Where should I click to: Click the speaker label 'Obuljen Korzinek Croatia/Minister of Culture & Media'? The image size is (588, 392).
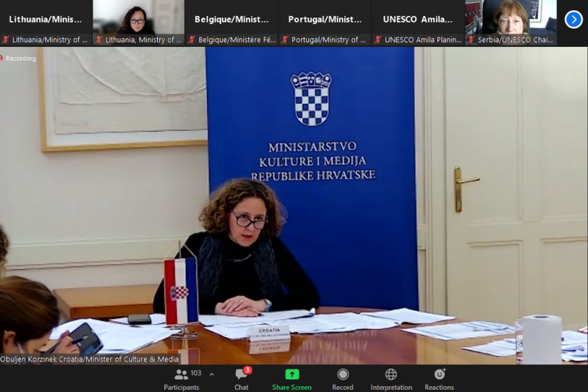coord(89,359)
